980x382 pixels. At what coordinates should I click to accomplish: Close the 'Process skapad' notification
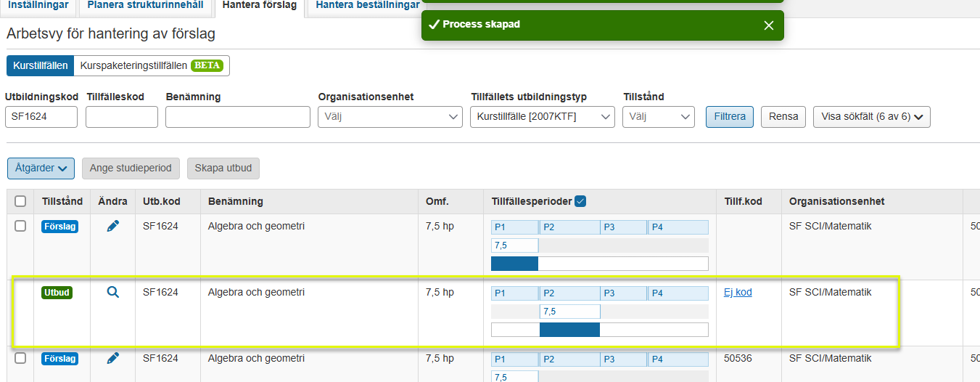coord(769,25)
